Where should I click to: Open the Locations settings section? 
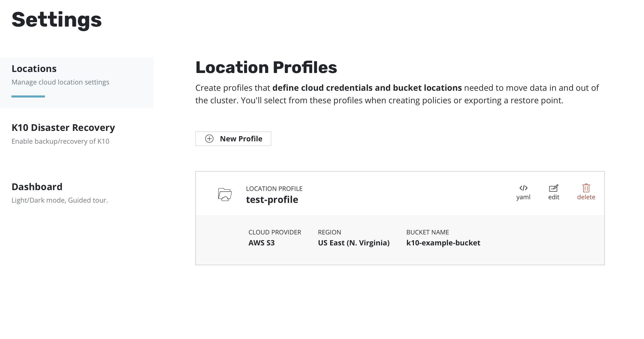tap(34, 69)
